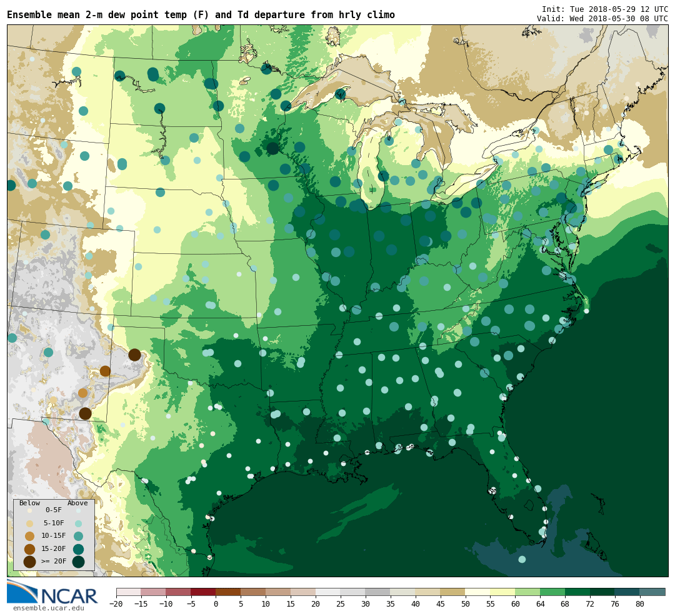The width and height of the screenshot is (675, 616).
Task: Click the medium-brown 15-20F station dot near the Texas panhandle
Action: tap(105, 371)
